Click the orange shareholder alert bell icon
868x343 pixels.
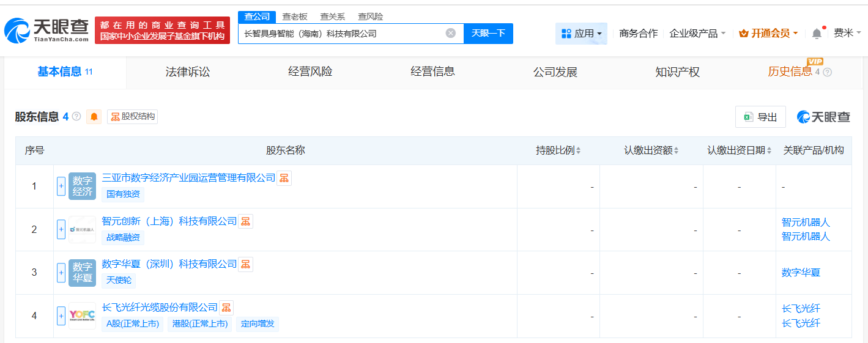point(94,116)
